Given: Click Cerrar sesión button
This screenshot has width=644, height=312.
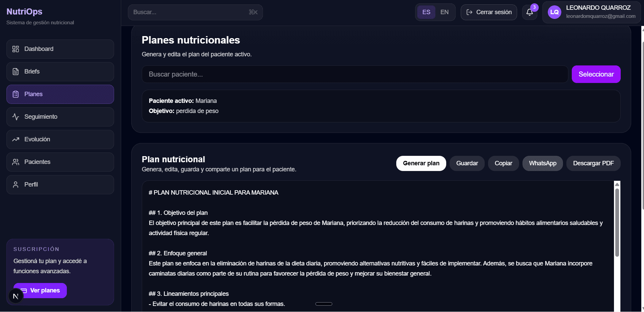Looking at the screenshot, I should pos(489,12).
